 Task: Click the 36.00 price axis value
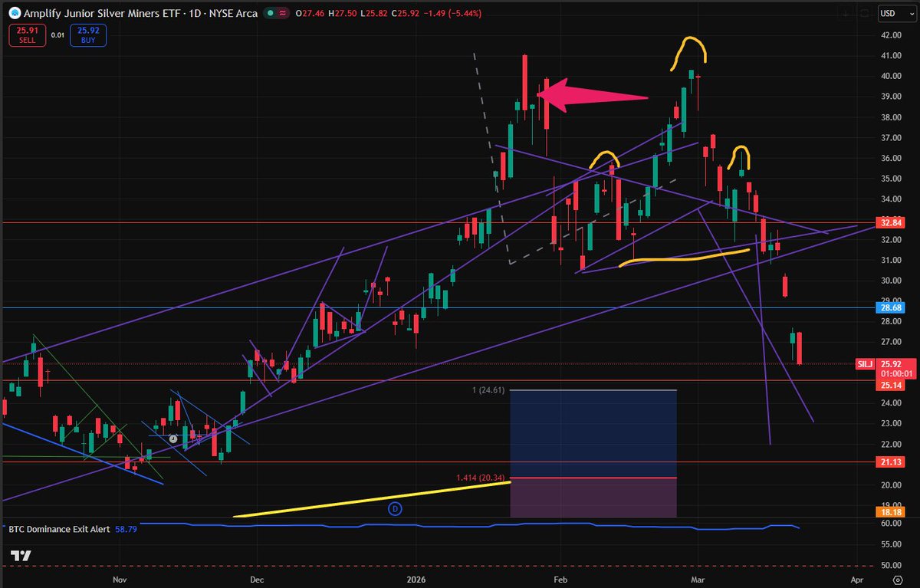pyautogui.click(x=890, y=158)
